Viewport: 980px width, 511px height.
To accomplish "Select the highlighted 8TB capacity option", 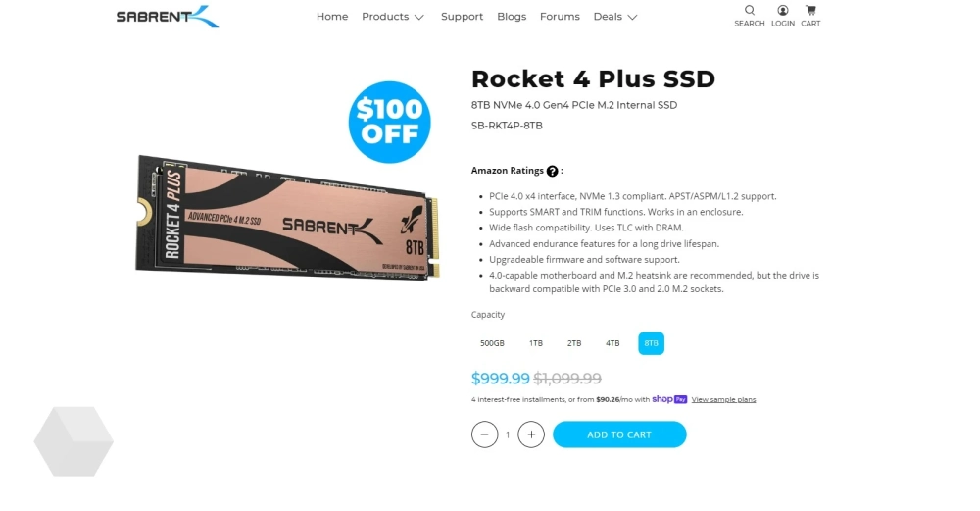I will pyautogui.click(x=652, y=343).
